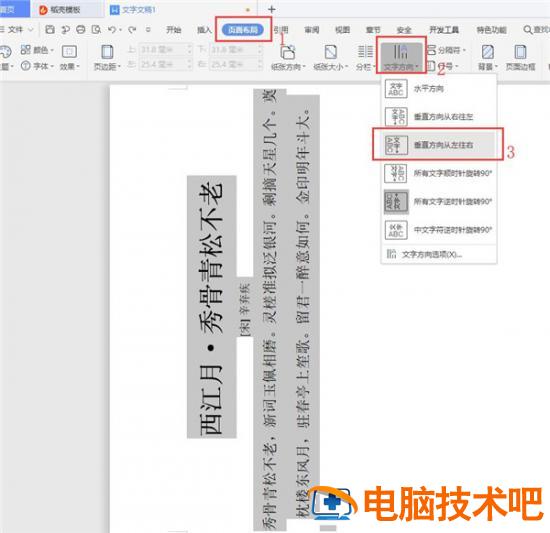Click the 效果 (Effects) theme button
Viewport: 550px width, 533px height.
[69, 57]
